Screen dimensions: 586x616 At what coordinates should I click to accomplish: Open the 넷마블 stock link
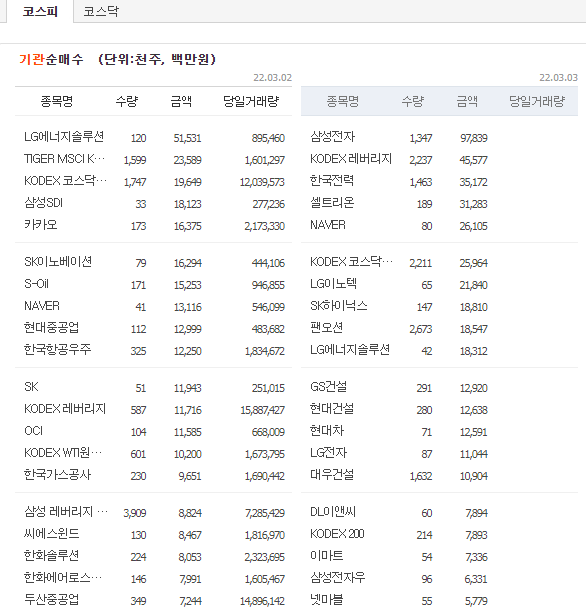point(326,600)
